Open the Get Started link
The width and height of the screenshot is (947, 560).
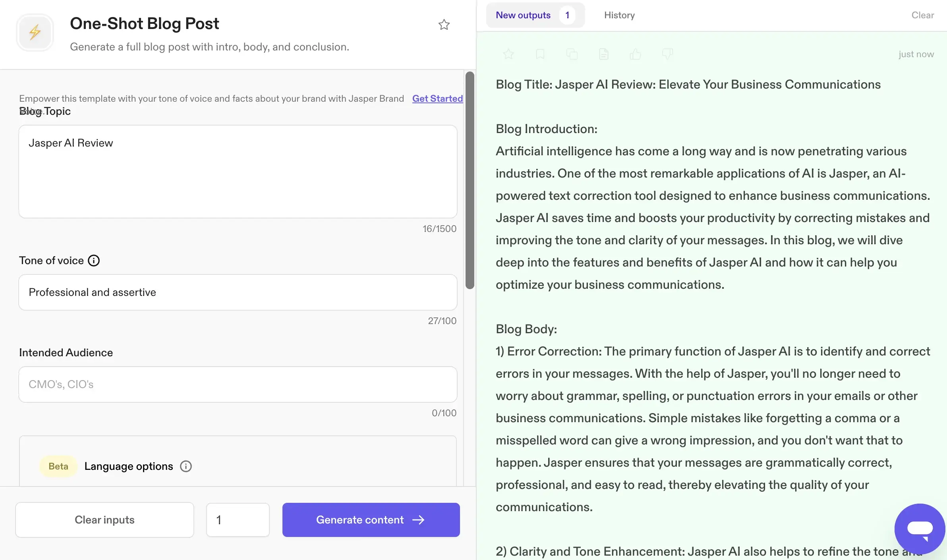point(437,98)
